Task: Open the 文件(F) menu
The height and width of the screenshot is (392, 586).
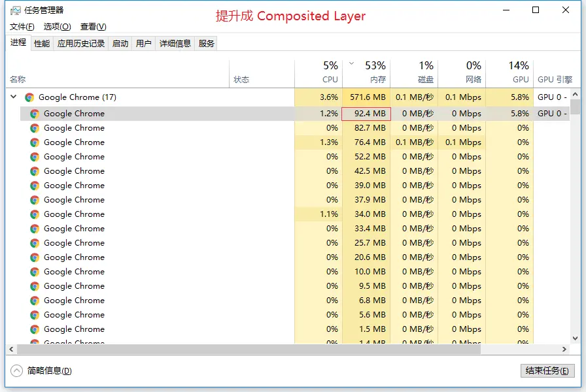Action: [x=22, y=27]
